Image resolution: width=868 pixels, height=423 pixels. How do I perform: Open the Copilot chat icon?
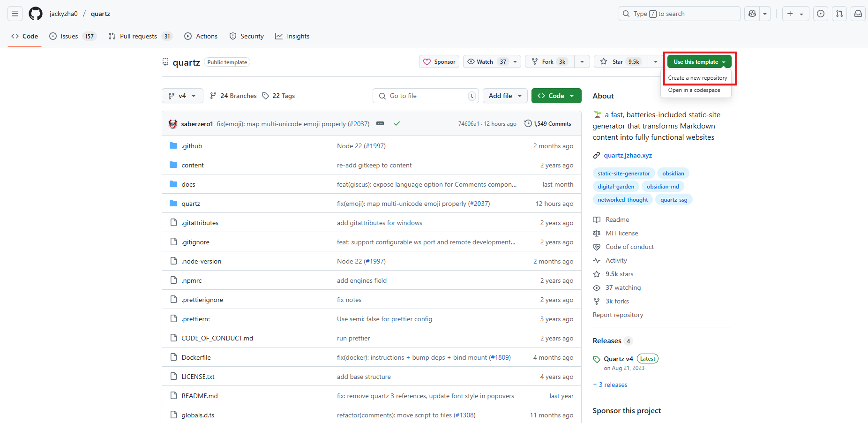click(x=752, y=14)
